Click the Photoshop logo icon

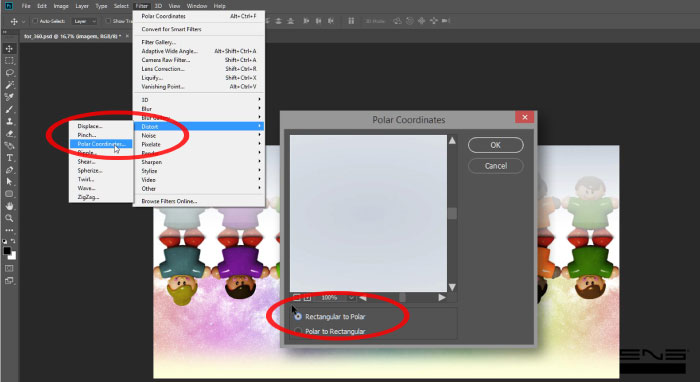click(x=8, y=6)
